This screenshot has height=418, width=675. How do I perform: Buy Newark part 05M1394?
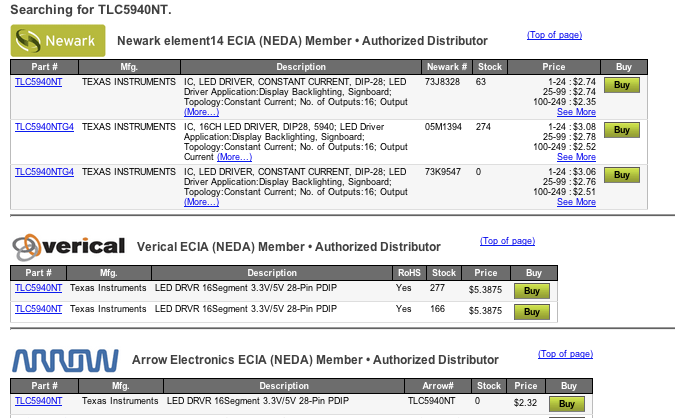pos(622,130)
